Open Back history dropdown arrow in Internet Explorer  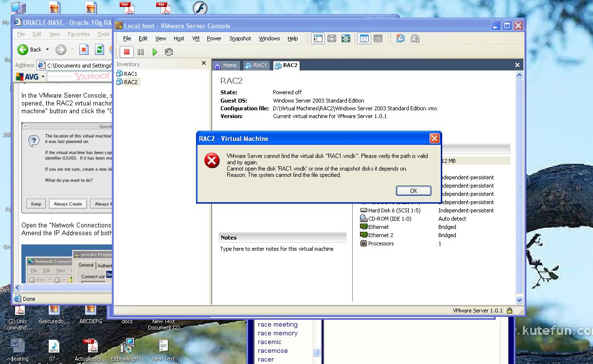[47, 50]
